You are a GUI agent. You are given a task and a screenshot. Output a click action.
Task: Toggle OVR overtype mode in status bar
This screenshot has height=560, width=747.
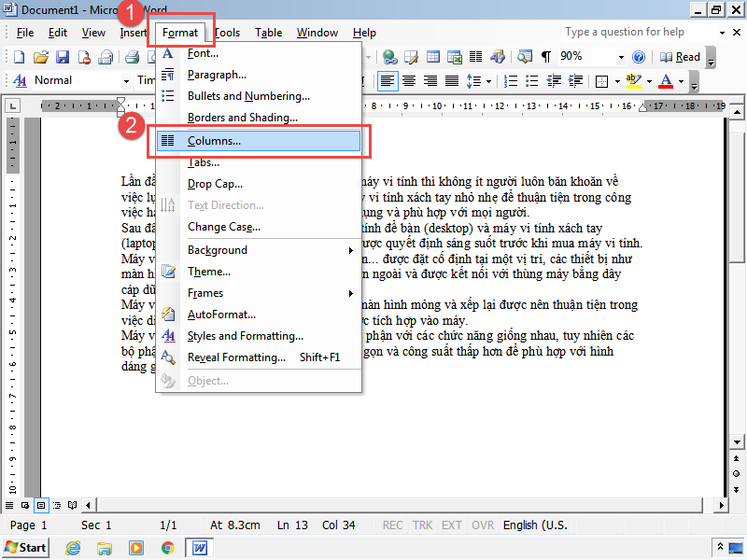pyautogui.click(x=483, y=525)
